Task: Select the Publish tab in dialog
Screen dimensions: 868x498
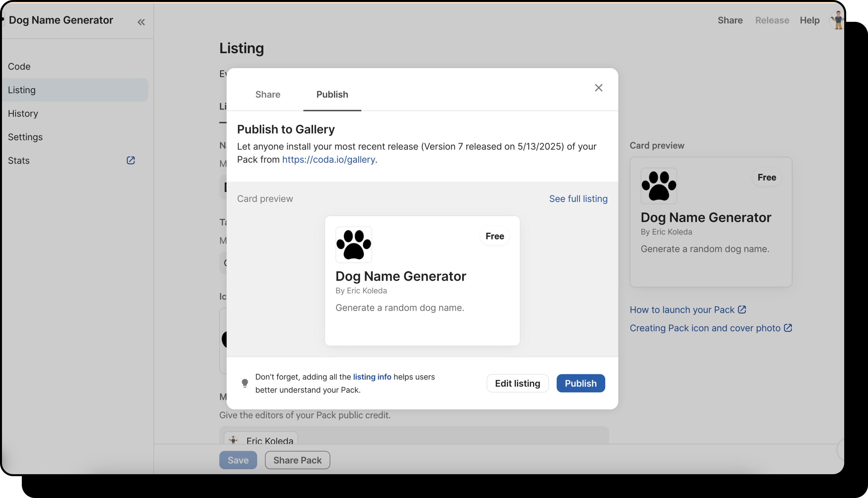Action: 332,94
